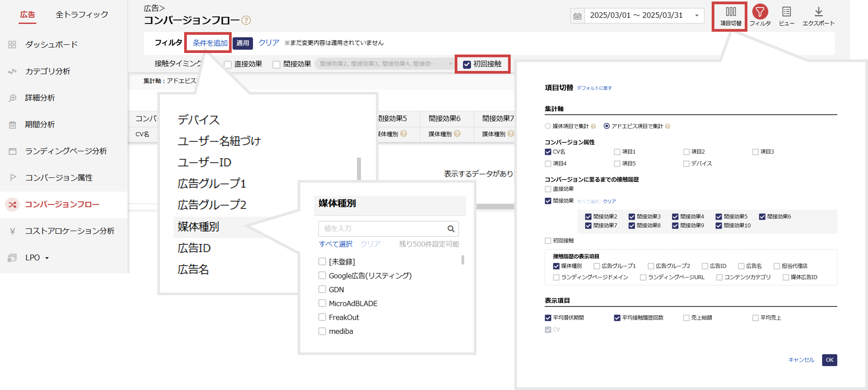Uncheck the 初回接触 checkbox in filter row
868x390 pixels.
pyautogui.click(x=467, y=64)
